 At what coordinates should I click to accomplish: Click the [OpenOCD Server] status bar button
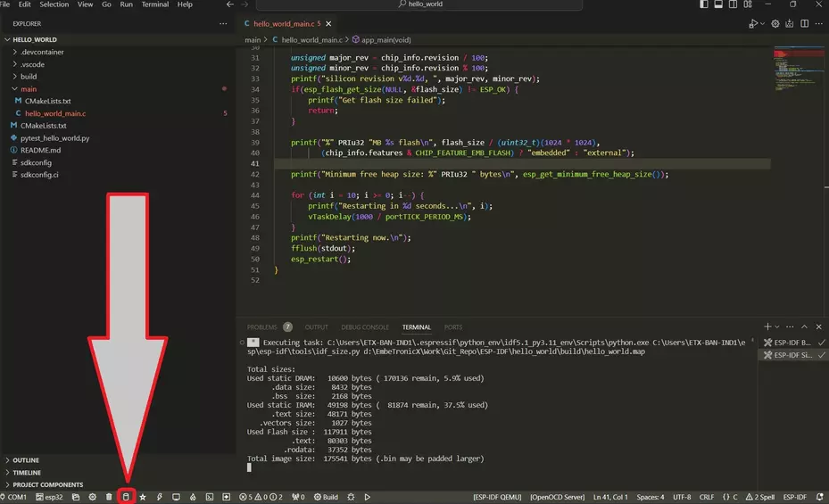[x=557, y=497]
